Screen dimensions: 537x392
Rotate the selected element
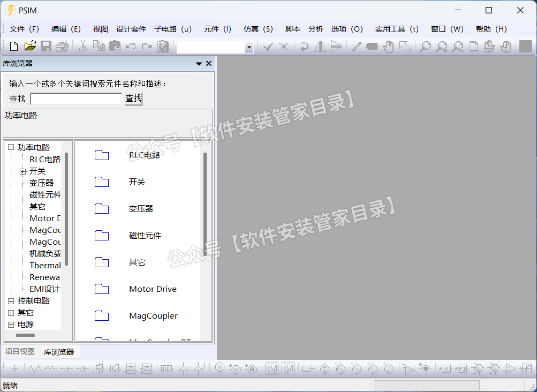[304, 46]
